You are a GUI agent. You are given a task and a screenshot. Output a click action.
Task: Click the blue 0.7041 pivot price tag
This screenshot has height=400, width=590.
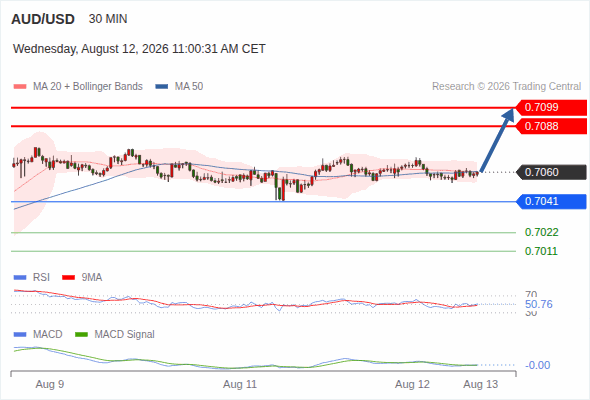coord(551,201)
